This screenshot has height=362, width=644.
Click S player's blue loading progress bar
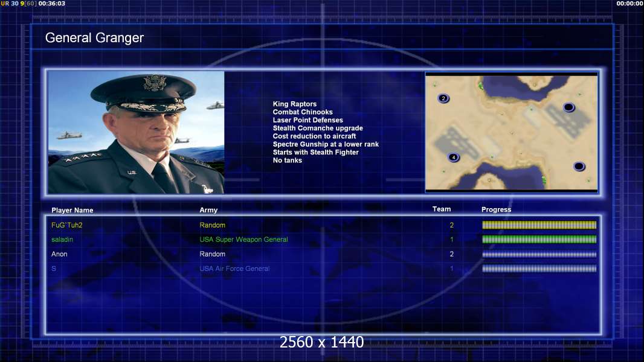pyautogui.click(x=539, y=269)
